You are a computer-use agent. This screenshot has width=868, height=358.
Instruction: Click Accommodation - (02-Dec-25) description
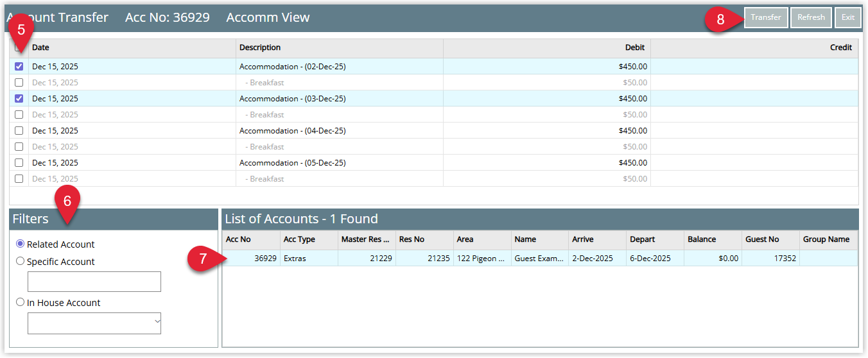[292, 66]
